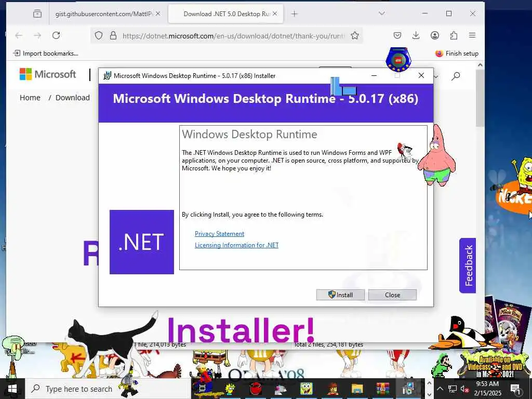Open the SpongeBob taskbar icon
Viewport: 532px width, 399px height.
tap(306, 389)
